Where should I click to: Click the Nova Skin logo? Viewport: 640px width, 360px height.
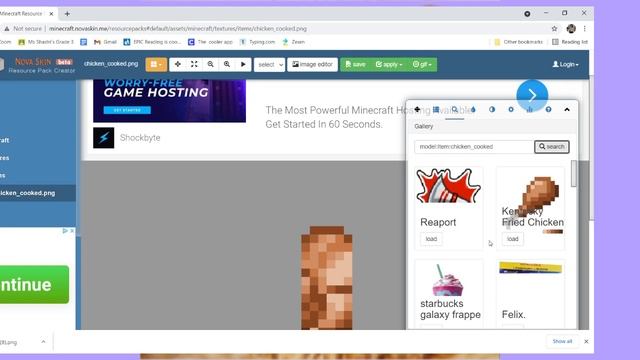pyautogui.click(x=42, y=65)
